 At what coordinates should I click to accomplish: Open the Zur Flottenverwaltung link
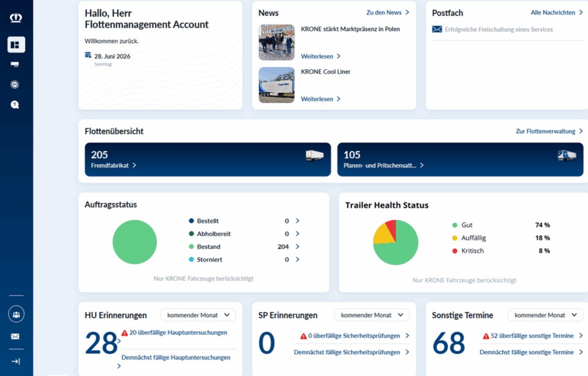coord(550,132)
